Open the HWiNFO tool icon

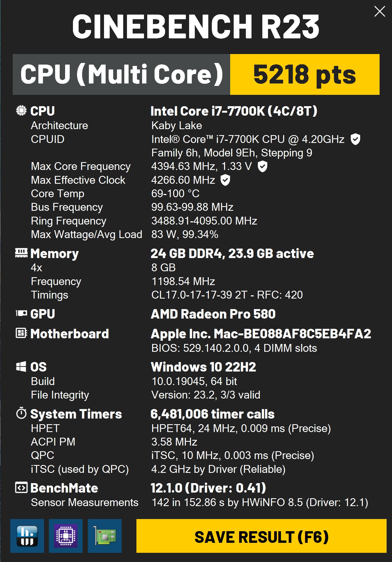[x=27, y=536]
